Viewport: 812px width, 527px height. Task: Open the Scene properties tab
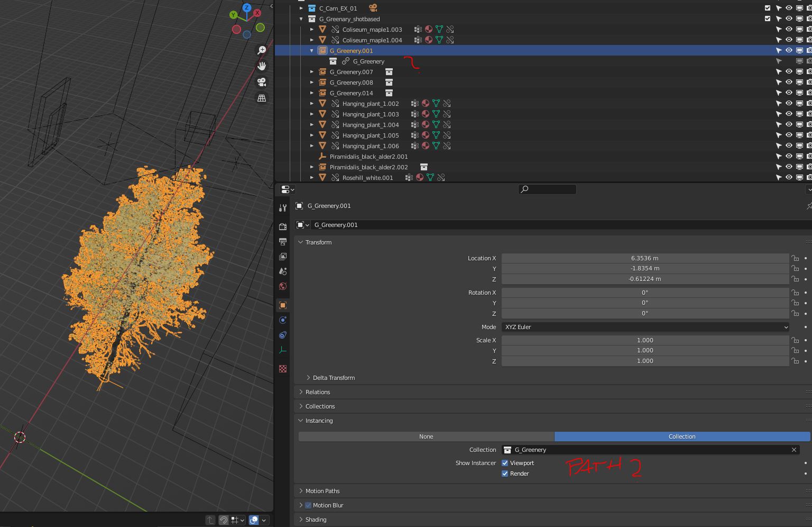[x=283, y=271]
